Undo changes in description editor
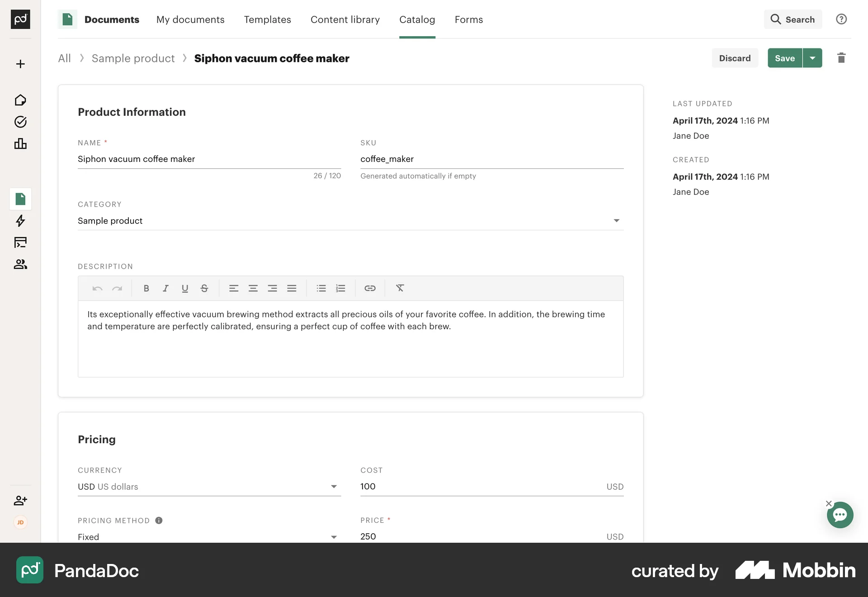Viewport: 868px width, 597px height. pos(97,288)
